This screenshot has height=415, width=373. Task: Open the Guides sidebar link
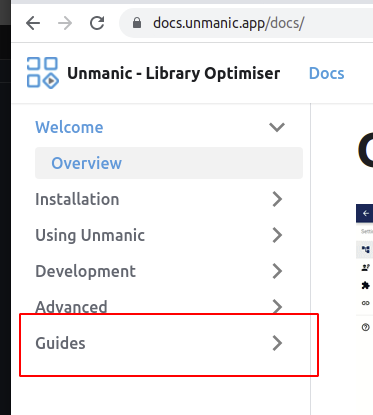click(60, 343)
